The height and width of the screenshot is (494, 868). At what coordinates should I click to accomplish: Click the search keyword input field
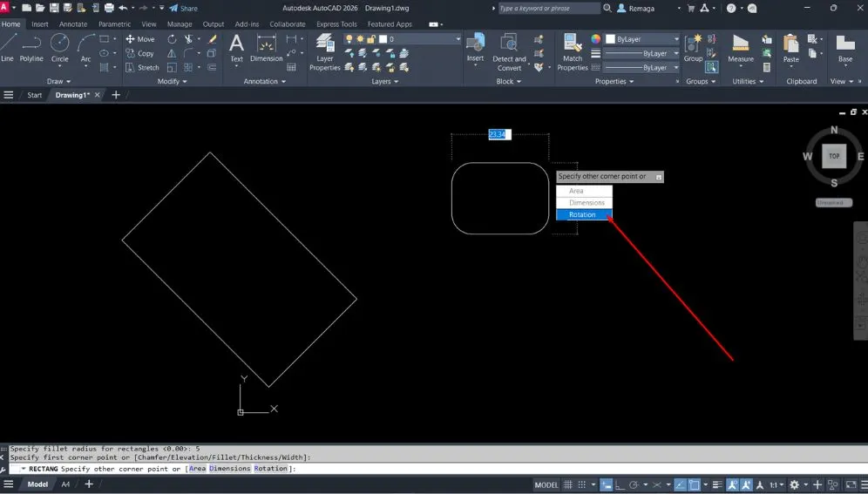(x=549, y=8)
